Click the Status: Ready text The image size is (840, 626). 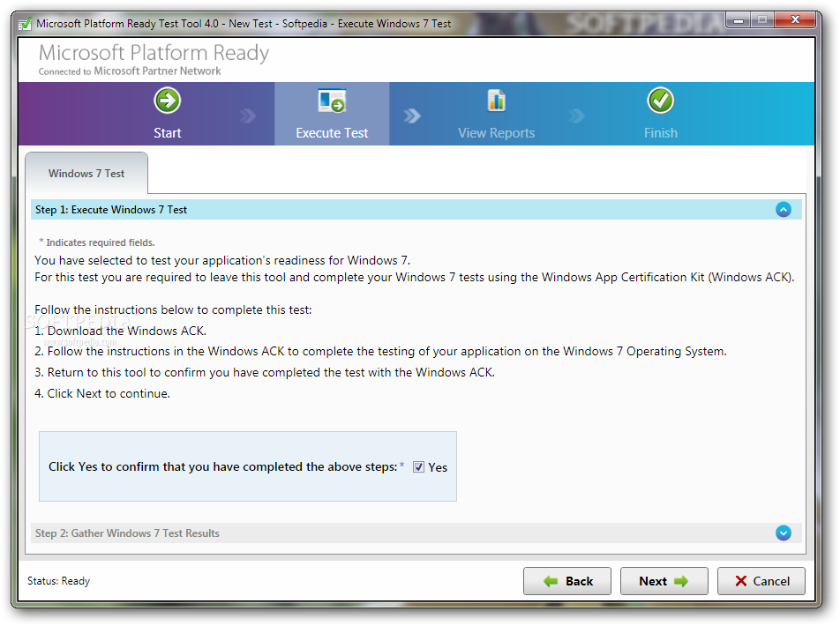coord(58,581)
